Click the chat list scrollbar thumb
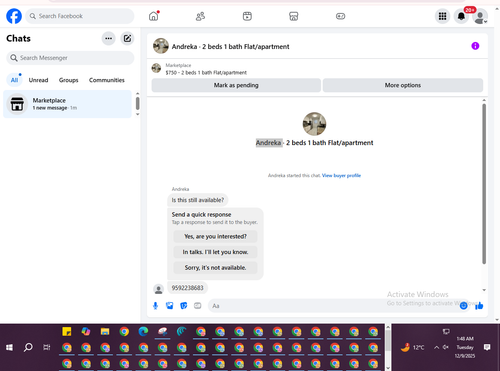Viewport: 500px width, 371px height. [x=137, y=103]
